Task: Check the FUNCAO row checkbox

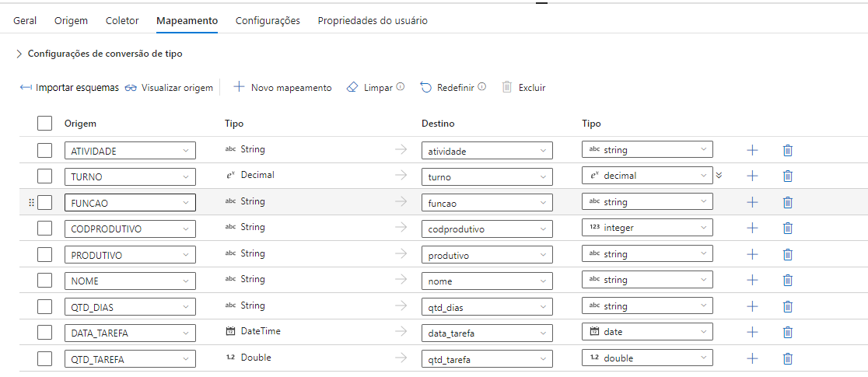Action: pyautogui.click(x=45, y=202)
